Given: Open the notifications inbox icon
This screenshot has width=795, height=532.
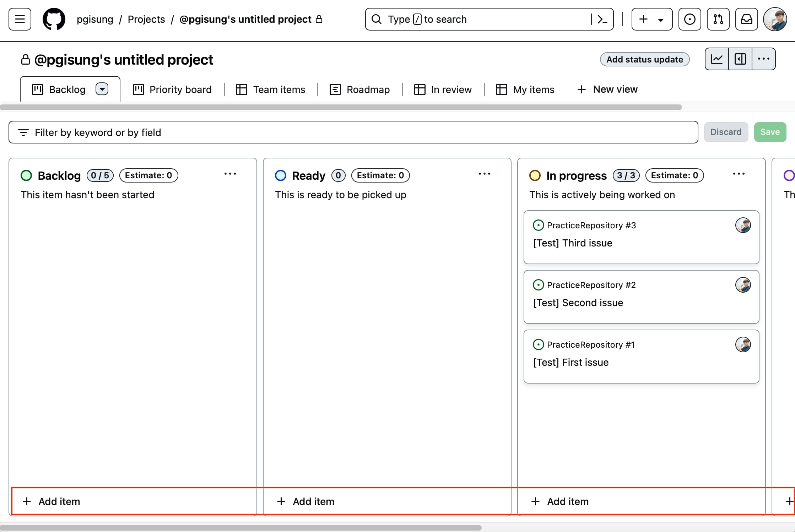Looking at the screenshot, I should pos(746,19).
